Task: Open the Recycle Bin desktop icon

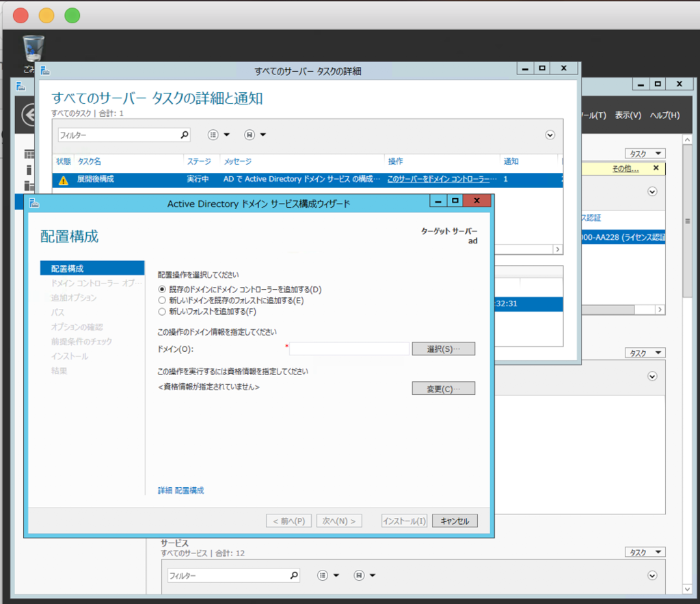Action: point(33,49)
